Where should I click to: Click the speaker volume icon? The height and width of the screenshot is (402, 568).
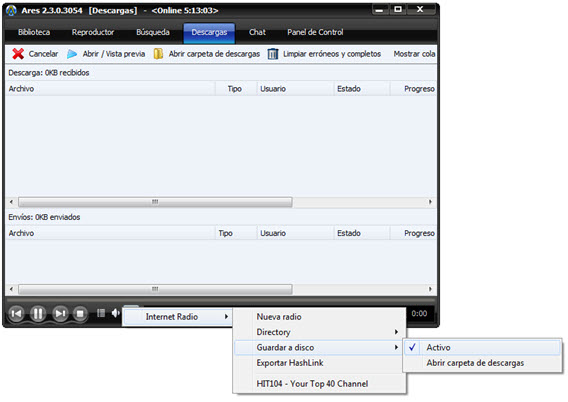(x=116, y=313)
